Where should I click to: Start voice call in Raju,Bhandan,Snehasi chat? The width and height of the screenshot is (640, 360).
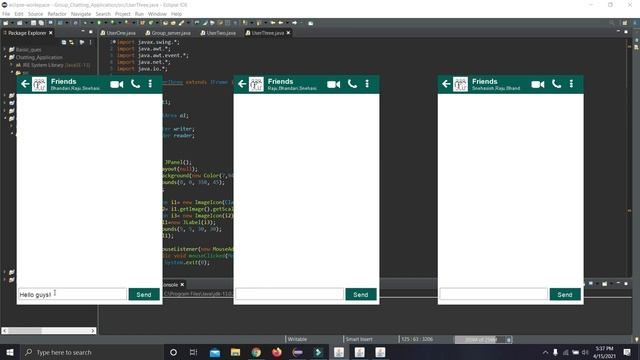coord(352,84)
